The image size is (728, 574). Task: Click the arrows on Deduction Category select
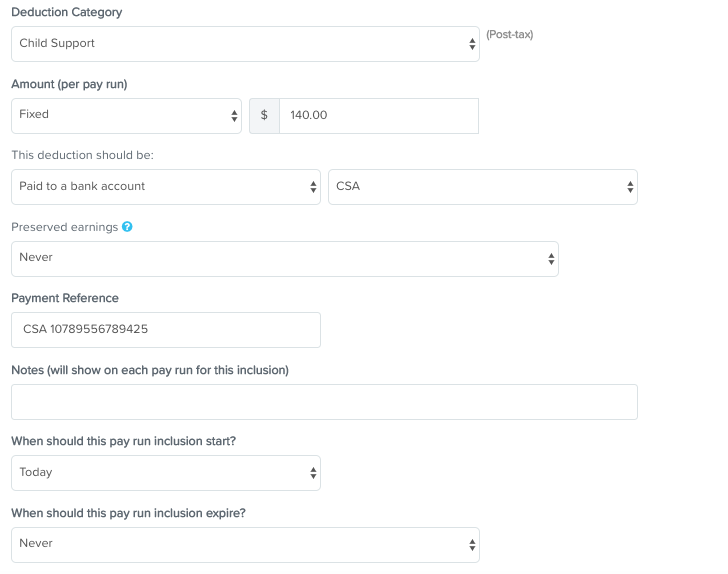(x=472, y=44)
